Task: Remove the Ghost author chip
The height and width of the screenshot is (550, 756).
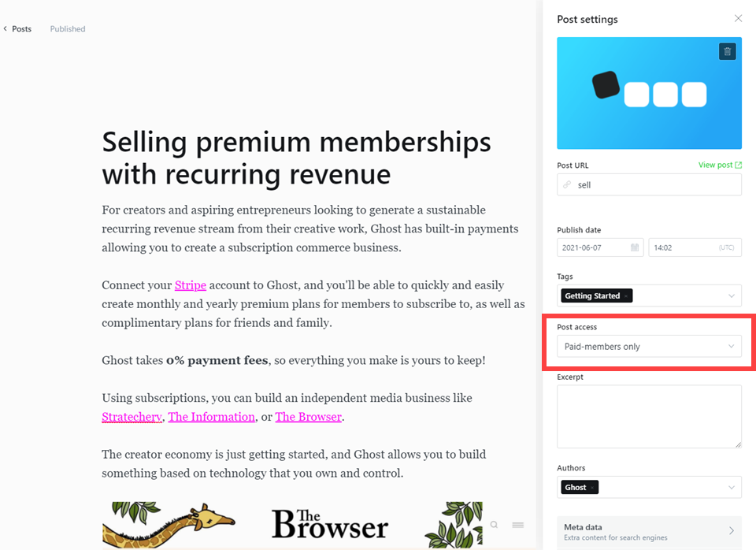Action: [592, 488]
